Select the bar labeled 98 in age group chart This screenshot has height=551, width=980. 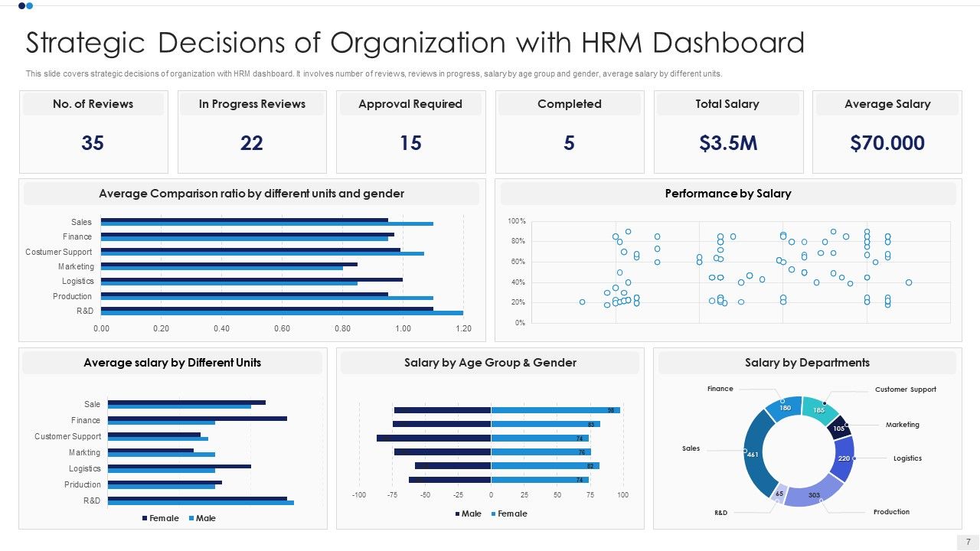click(x=555, y=410)
